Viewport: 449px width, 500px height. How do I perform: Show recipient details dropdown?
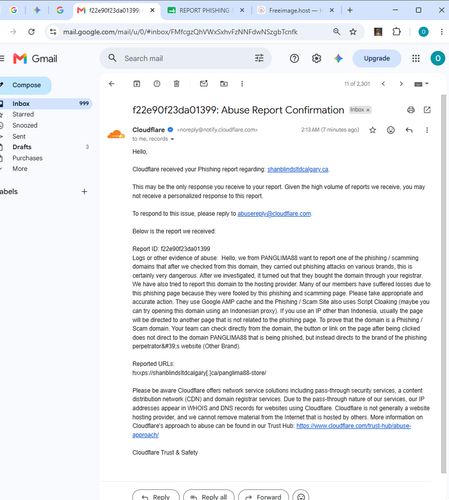pos(172,139)
